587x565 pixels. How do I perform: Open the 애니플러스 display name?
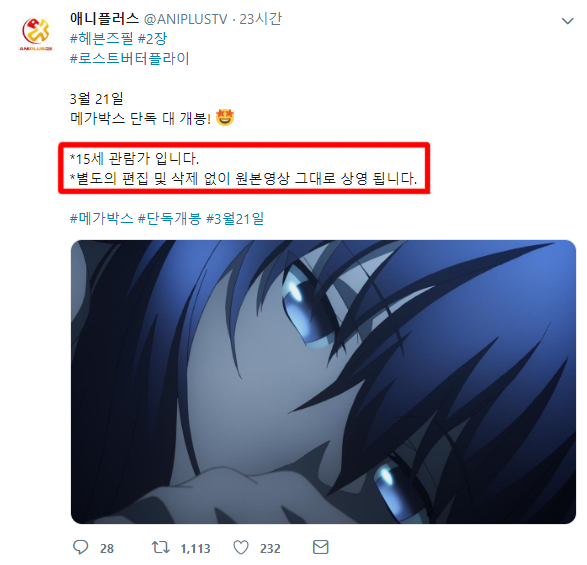point(104,18)
